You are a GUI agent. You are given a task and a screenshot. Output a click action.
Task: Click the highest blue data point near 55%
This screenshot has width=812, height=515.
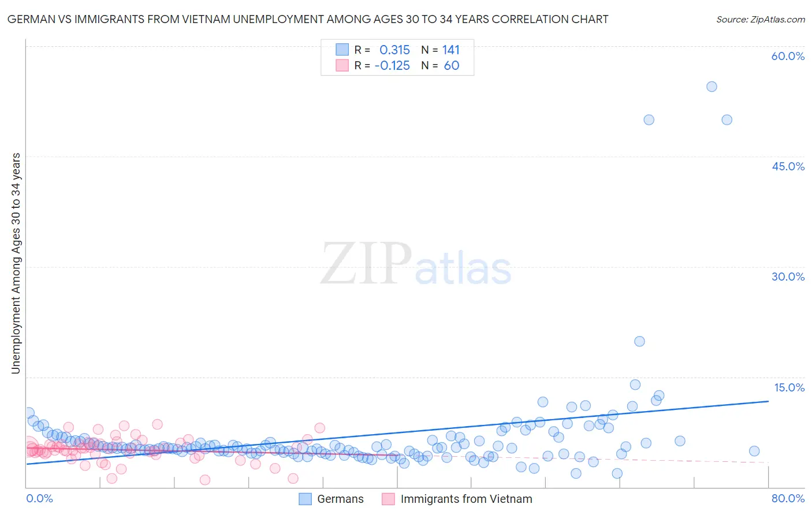[712, 87]
